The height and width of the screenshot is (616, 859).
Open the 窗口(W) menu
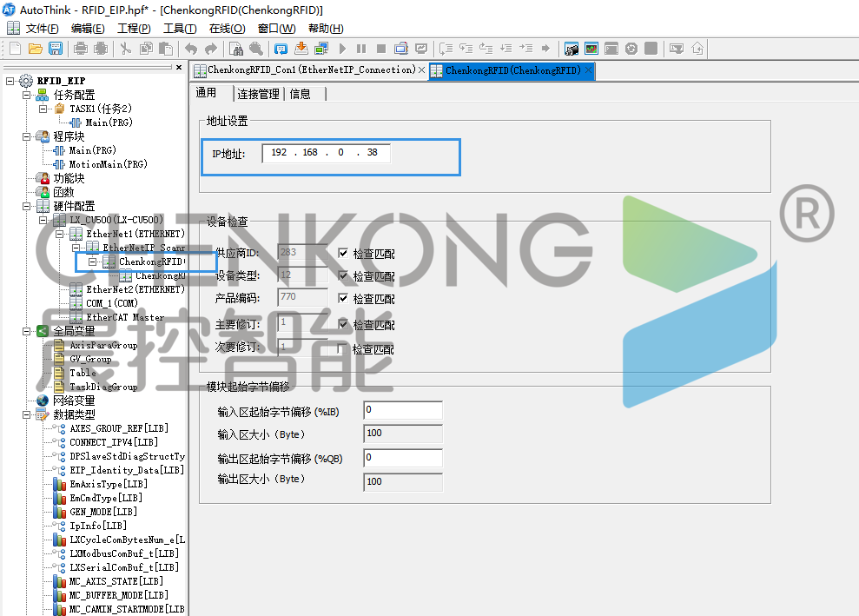(276, 29)
